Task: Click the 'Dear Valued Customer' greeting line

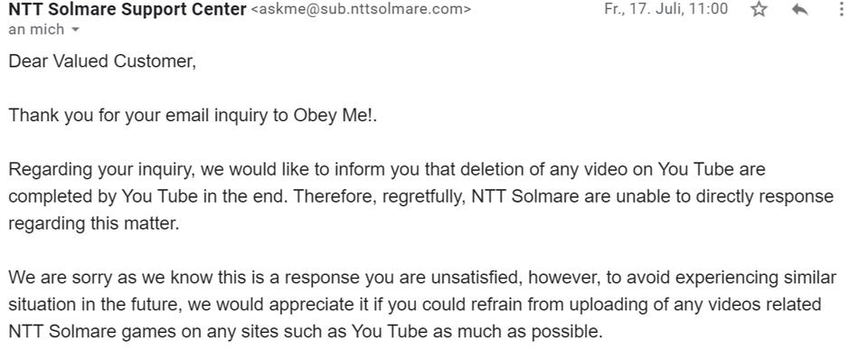Action: point(102,61)
